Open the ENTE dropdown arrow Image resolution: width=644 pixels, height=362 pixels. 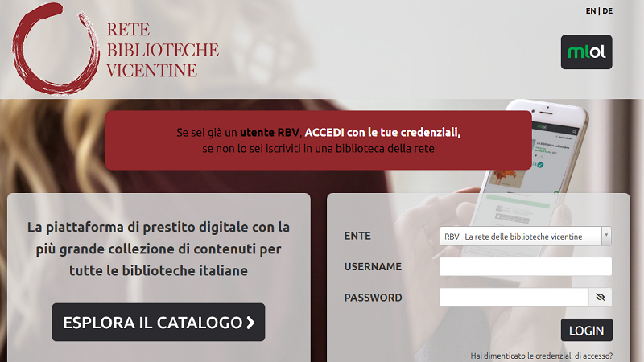pyautogui.click(x=606, y=236)
